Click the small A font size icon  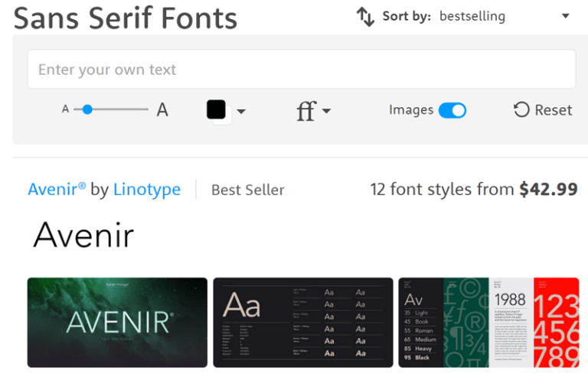pyautogui.click(x=66, y=109)
